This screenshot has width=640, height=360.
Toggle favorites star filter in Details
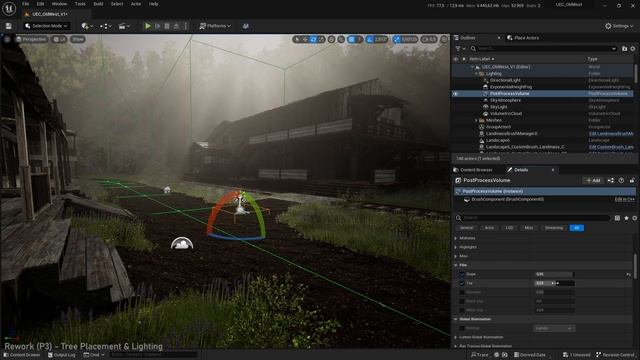pos(626,218)
